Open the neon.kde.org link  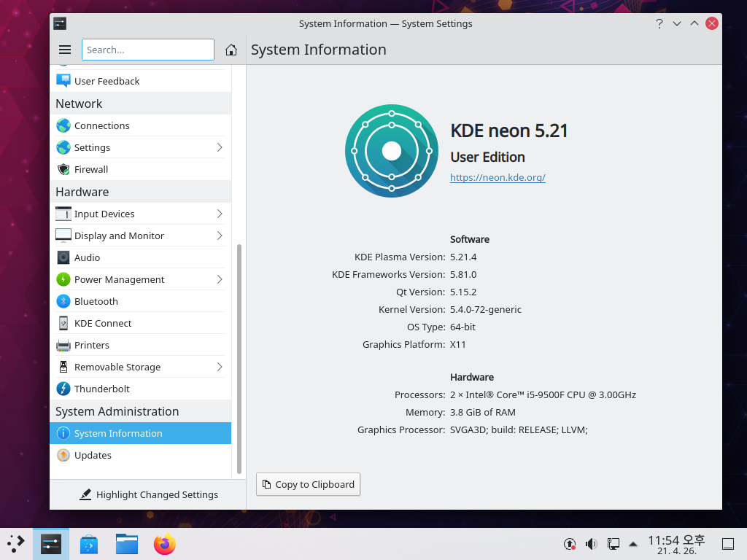pos(498,177)
